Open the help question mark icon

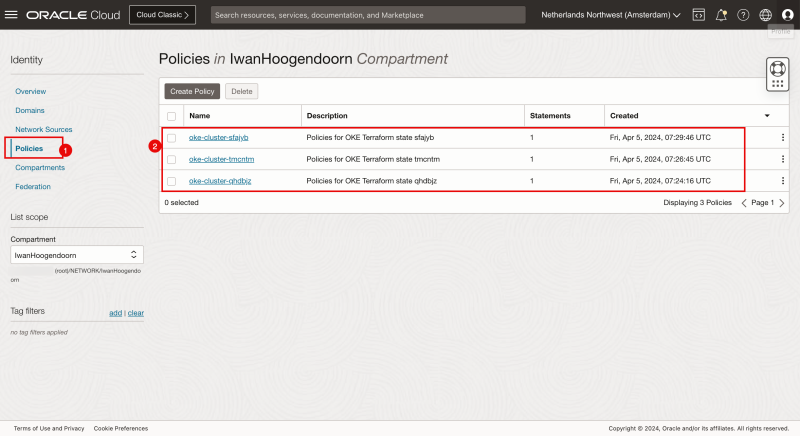[743, 15]
